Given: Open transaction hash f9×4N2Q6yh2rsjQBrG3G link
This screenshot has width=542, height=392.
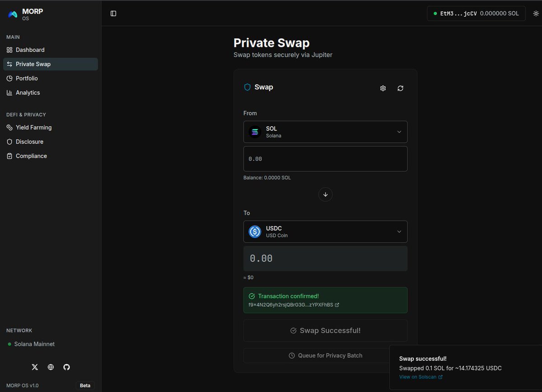Looking at the screenshot, I should tap(294, 305).
